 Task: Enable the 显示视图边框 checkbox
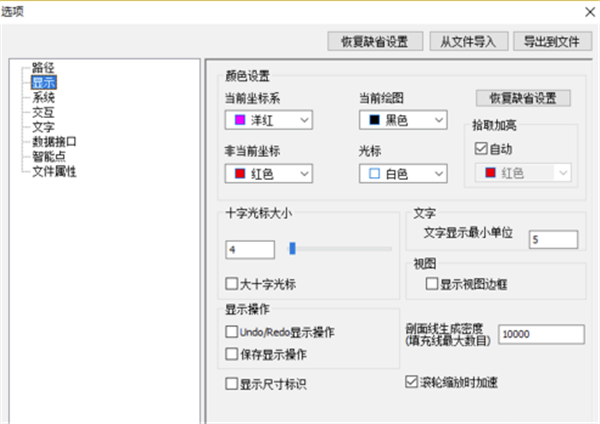point(433,284)
